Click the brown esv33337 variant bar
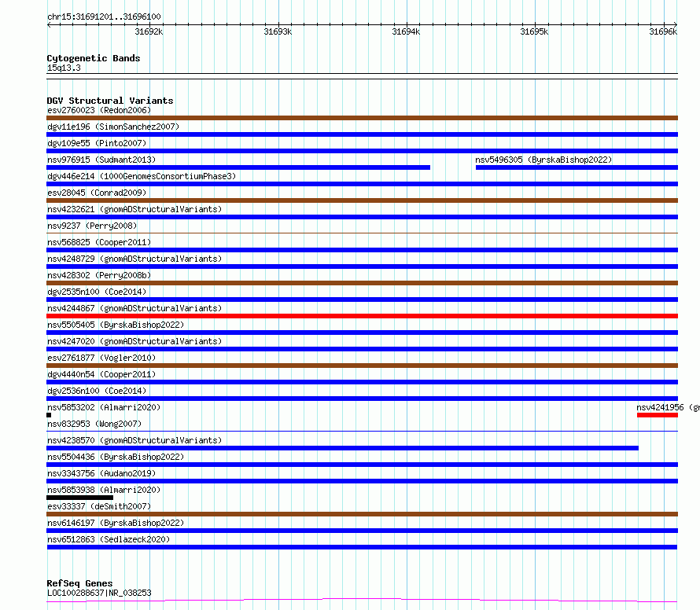 coord(362,514)
